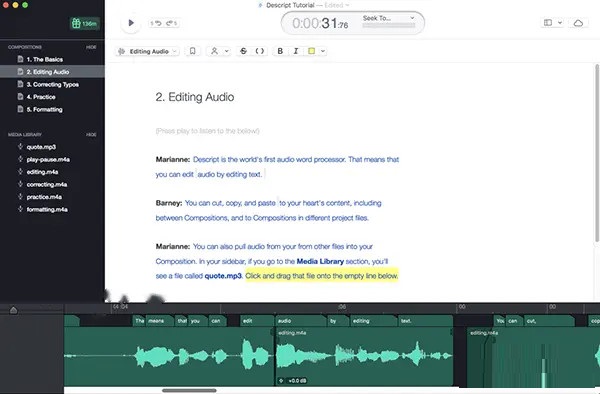Select quote.mp3 in Media Library
Viewport: 600px width, 394px height.
41,147
